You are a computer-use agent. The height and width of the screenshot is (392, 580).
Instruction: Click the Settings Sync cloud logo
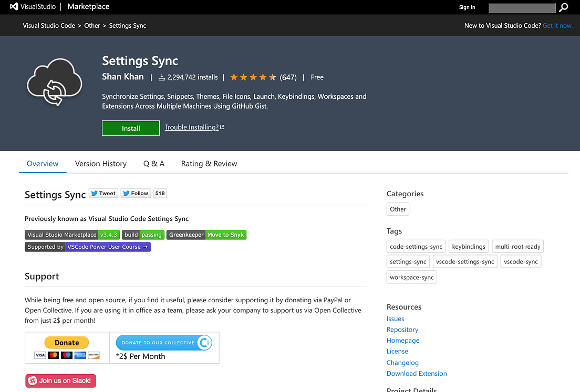tap(55, 82)
